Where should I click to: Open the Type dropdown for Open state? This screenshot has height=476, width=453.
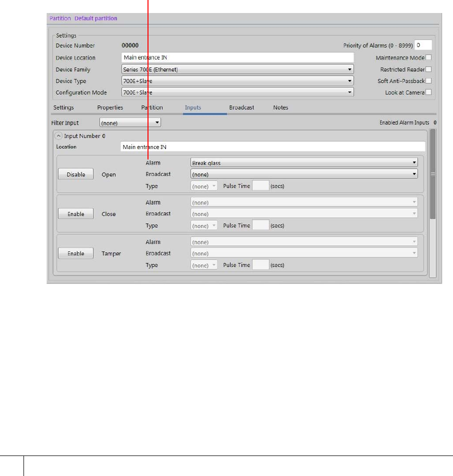pyautogui.click(x=203, y=186)
